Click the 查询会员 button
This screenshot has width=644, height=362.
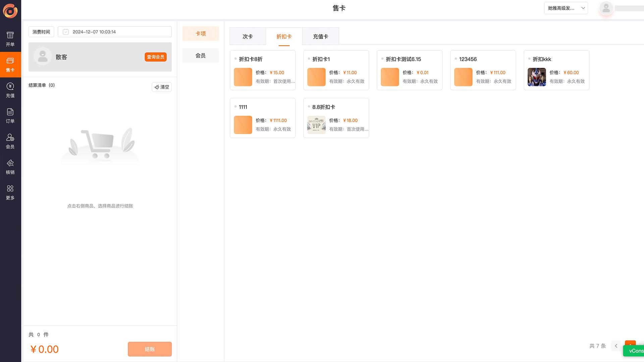(x=156, y=57)
